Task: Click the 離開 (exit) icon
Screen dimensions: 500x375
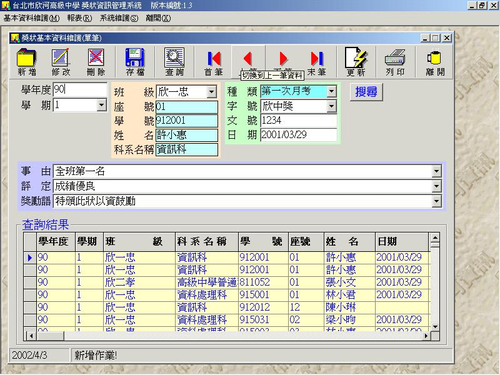Action: tap(435, 62)
